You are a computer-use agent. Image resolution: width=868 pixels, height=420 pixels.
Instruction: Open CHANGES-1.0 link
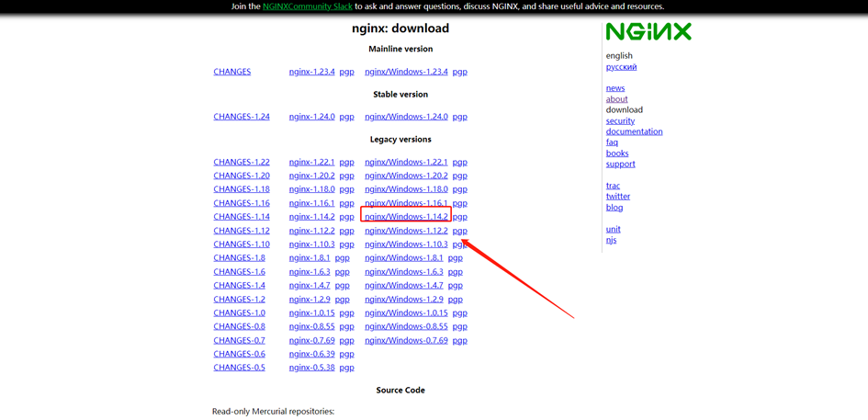pos(239,313)
